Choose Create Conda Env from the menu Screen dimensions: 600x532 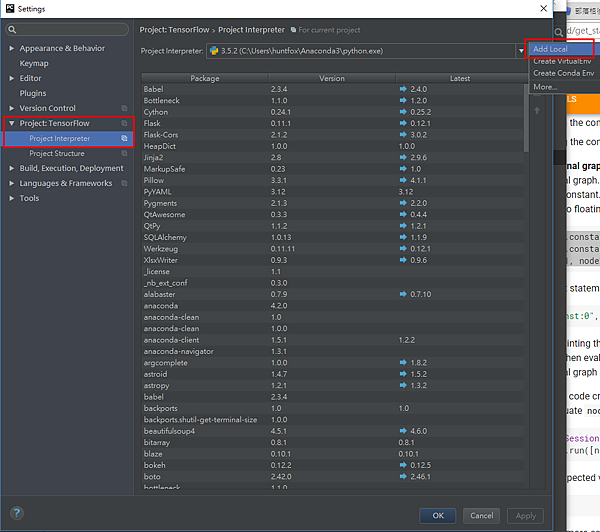[564, 73]
